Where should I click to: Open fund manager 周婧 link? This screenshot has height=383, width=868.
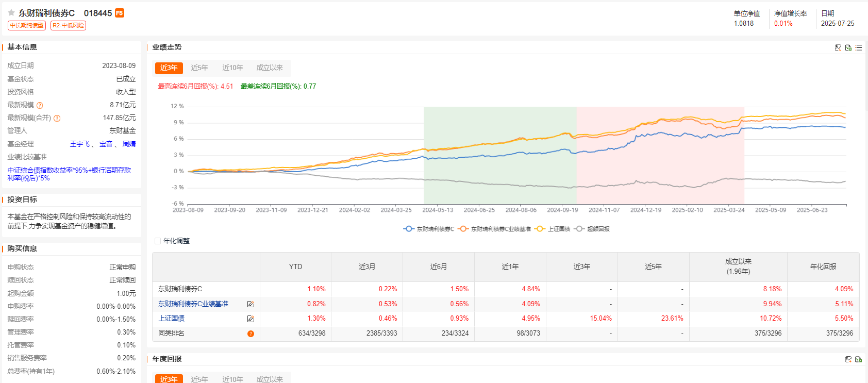(129, 144)
